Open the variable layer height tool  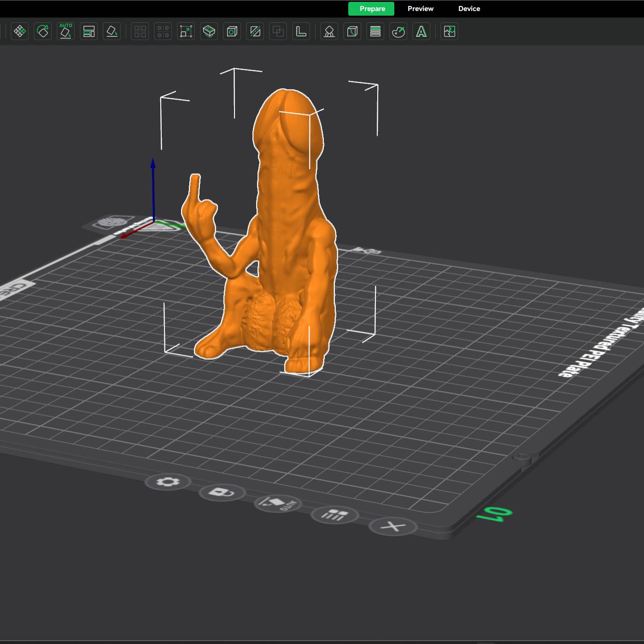[375, 31]
